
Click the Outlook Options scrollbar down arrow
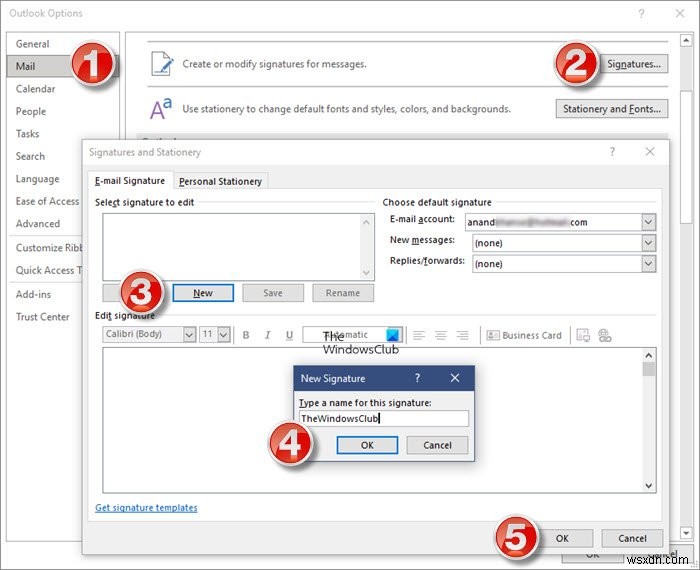coord(686,533)
